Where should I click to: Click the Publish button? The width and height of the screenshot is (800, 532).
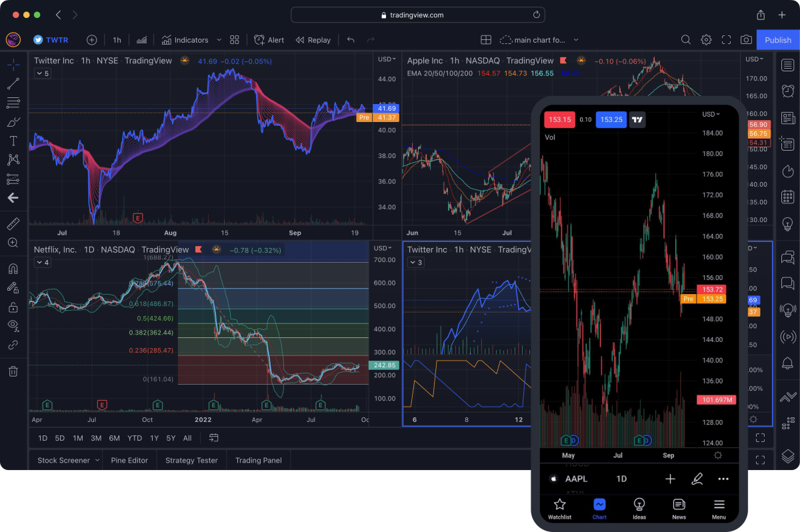(x=777, y=39)
